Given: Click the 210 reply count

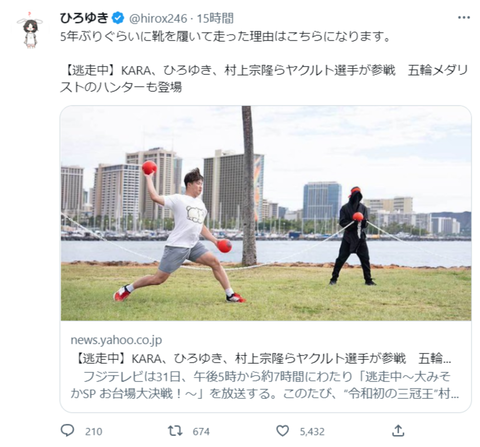Looking at the screenshot, I should tap(94, 432).
